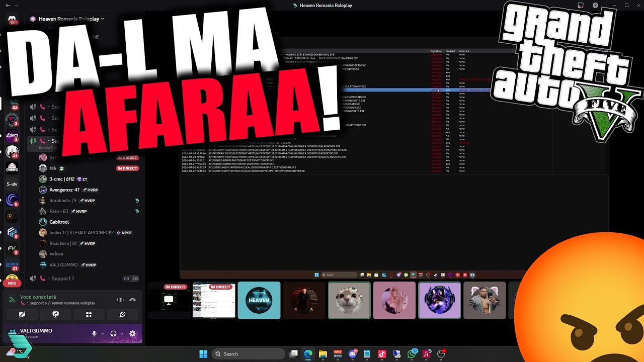The image size is (644, 362).
Task: Open Voce conectată connection details
Action: tap(38, 297)
